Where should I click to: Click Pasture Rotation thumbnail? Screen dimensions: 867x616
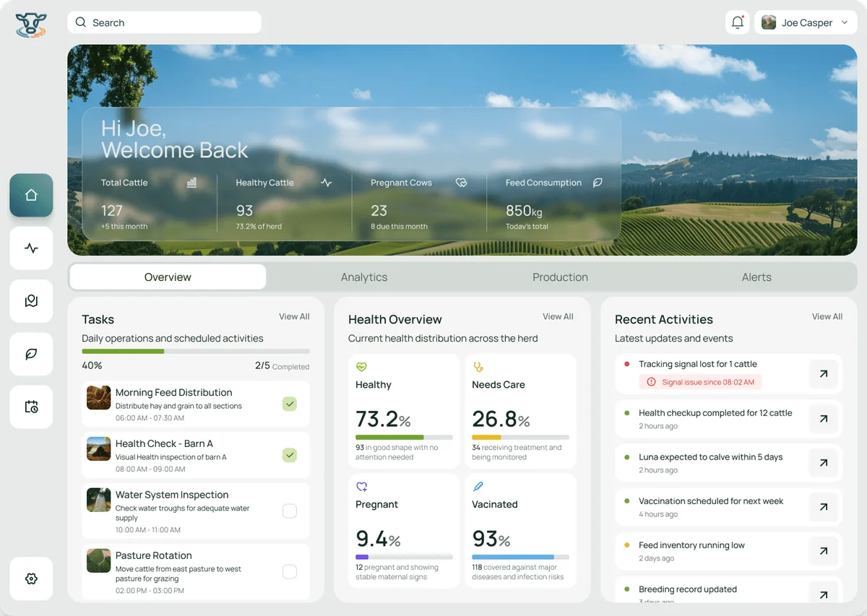(99, 560)
